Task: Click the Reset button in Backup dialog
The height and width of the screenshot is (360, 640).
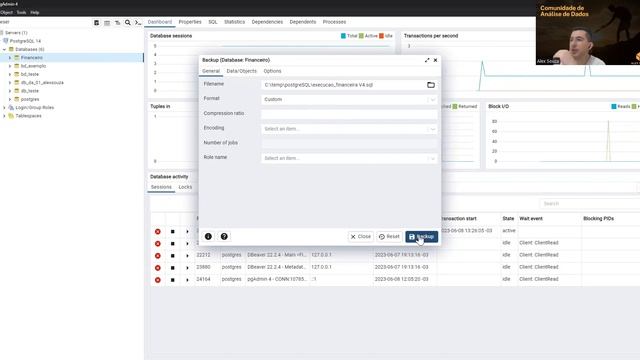Action: (x=389, y=237)
